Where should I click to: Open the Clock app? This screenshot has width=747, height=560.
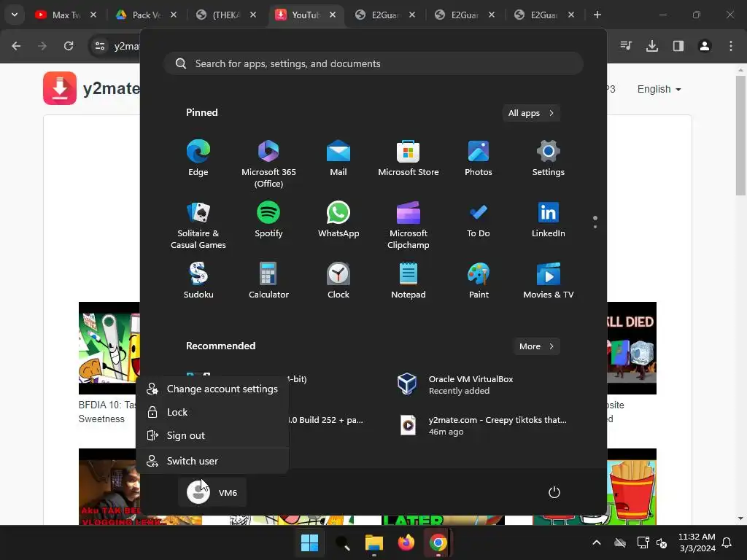pyautogui.click(x=338, y=281)
